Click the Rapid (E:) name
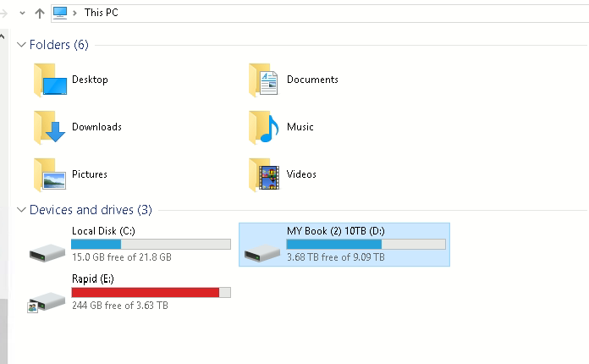This screenshot has height=364, width=589. tap(93, 279)
